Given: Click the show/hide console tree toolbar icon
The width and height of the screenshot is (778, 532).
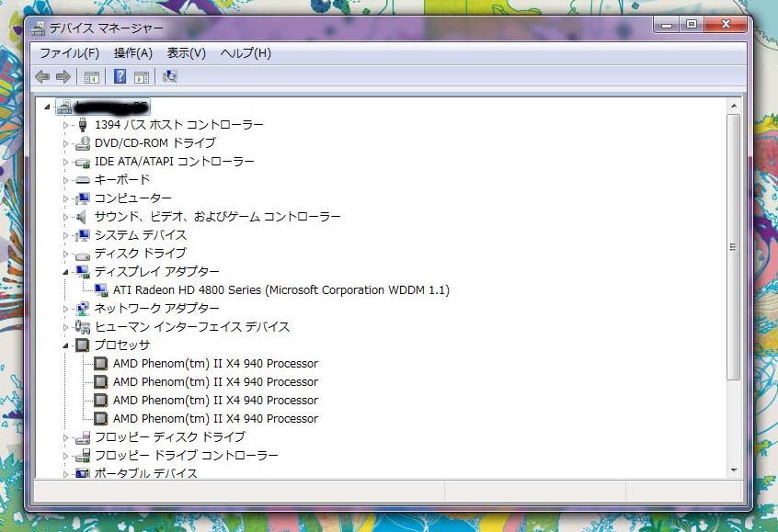Looking at the screenshot, I should click(91, 77).
